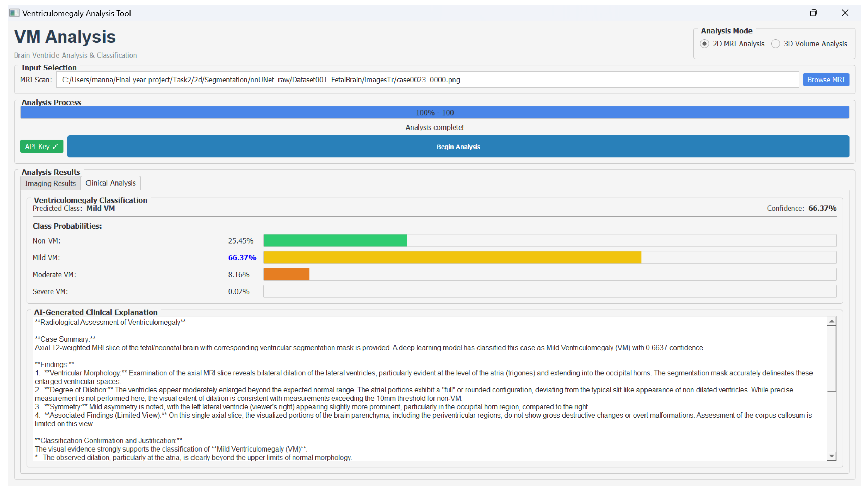
Task: Close the Ventriculomegaly Analysis Tool window
Action: point(844,13)
